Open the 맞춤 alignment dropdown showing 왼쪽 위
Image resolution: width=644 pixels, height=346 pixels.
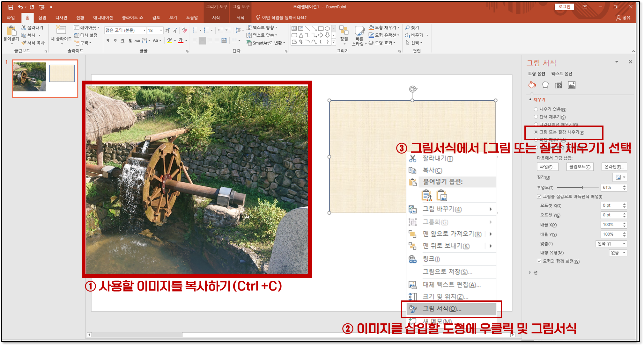coord(611,244)
